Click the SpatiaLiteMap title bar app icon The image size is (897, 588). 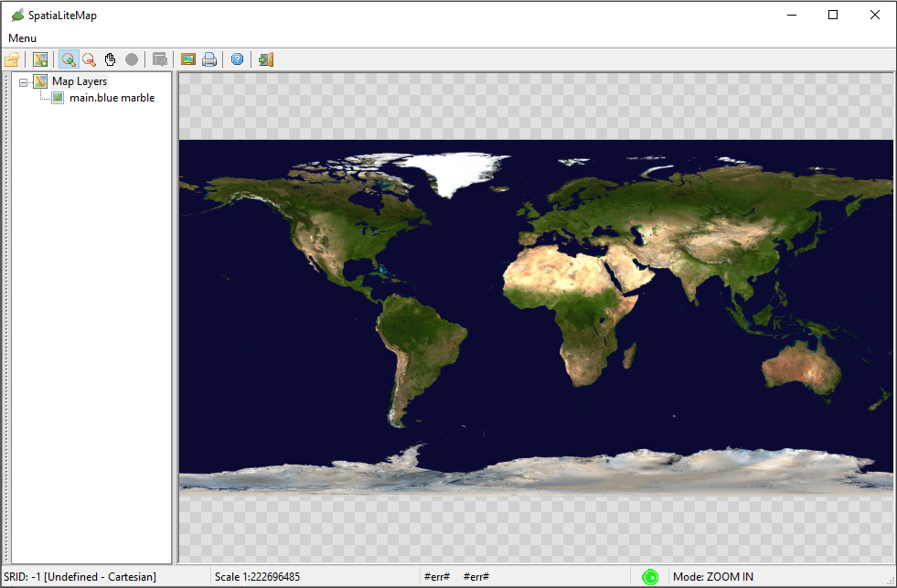tap(17, 15)
